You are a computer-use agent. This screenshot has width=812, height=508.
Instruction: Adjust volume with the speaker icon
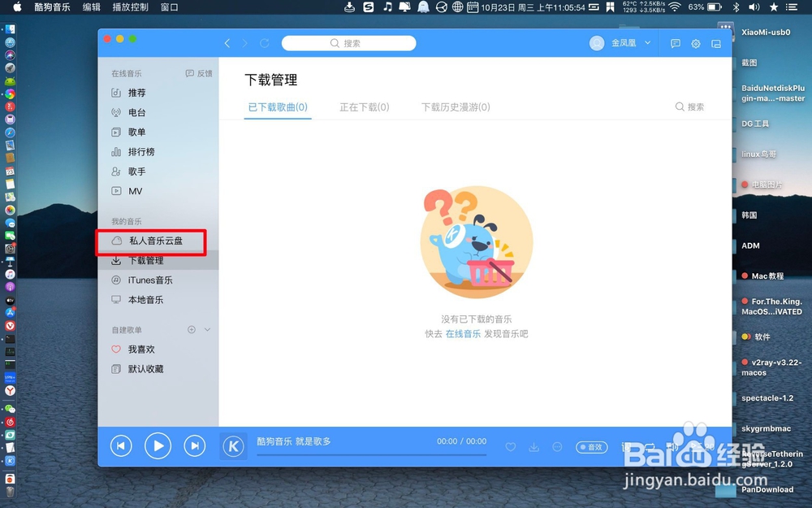(672, 446)
